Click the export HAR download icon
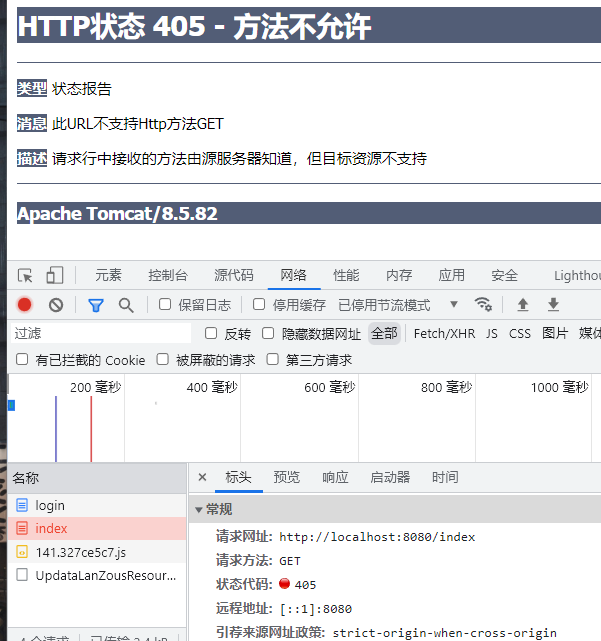601x641 pixels. (553, 305)
